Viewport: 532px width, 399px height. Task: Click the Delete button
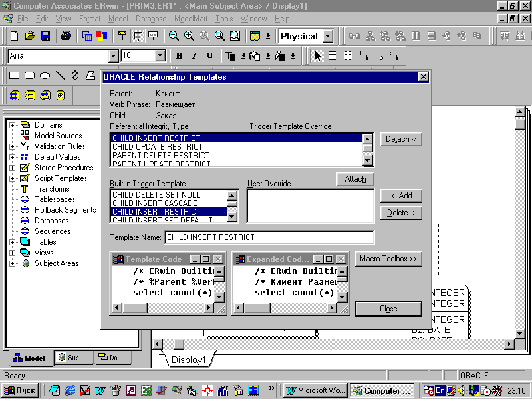pyautogui.click(x=401, y=213)
